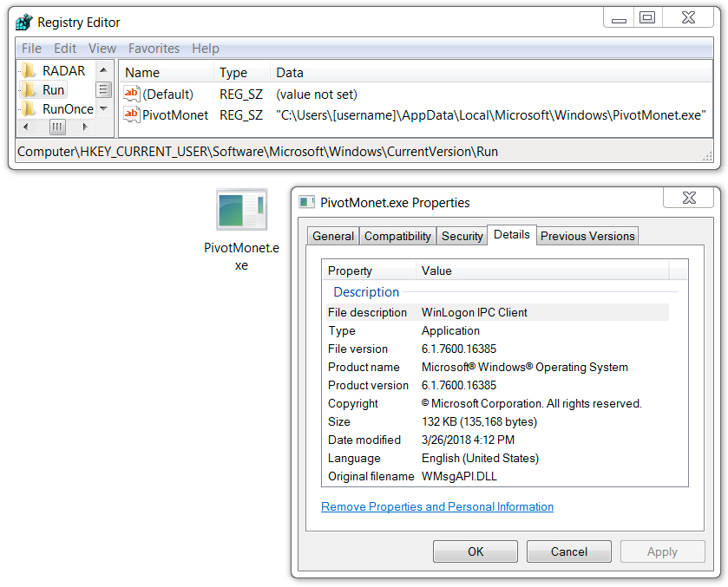Click the PivotMonet.exe file name label
The image size is (728, 587).
[x=241, y=256]
